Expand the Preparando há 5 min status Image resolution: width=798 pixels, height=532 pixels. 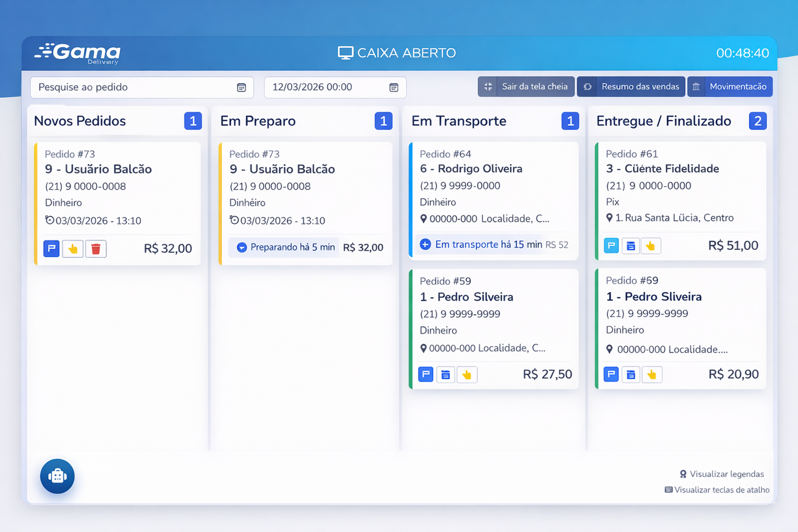284,247
